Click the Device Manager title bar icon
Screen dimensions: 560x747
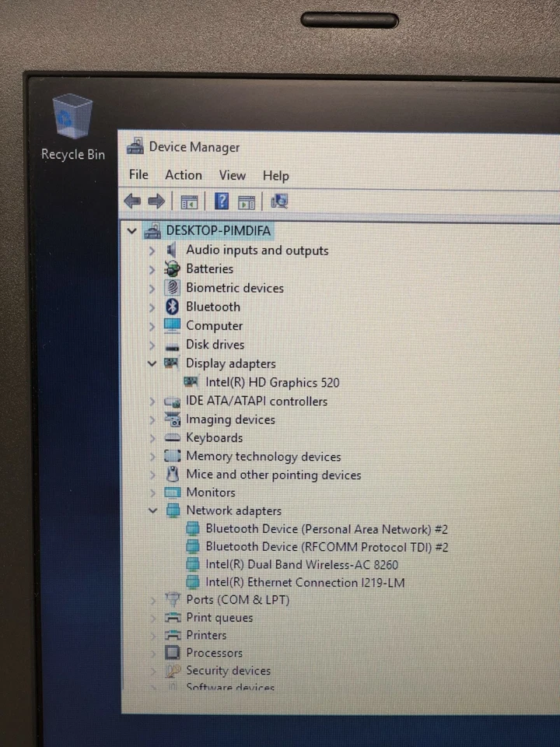[135, 146]
